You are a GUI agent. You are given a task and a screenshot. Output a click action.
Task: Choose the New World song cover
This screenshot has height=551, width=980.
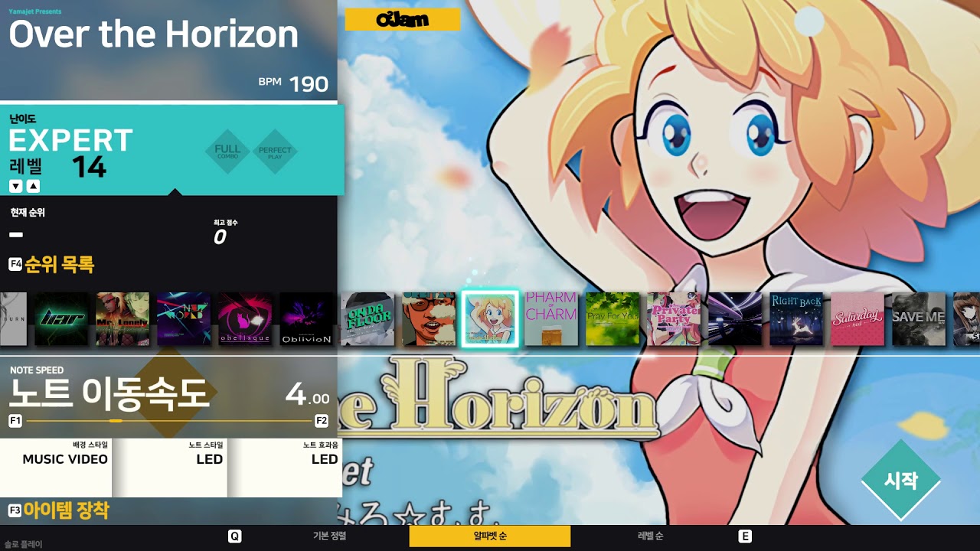click(184, 319)
